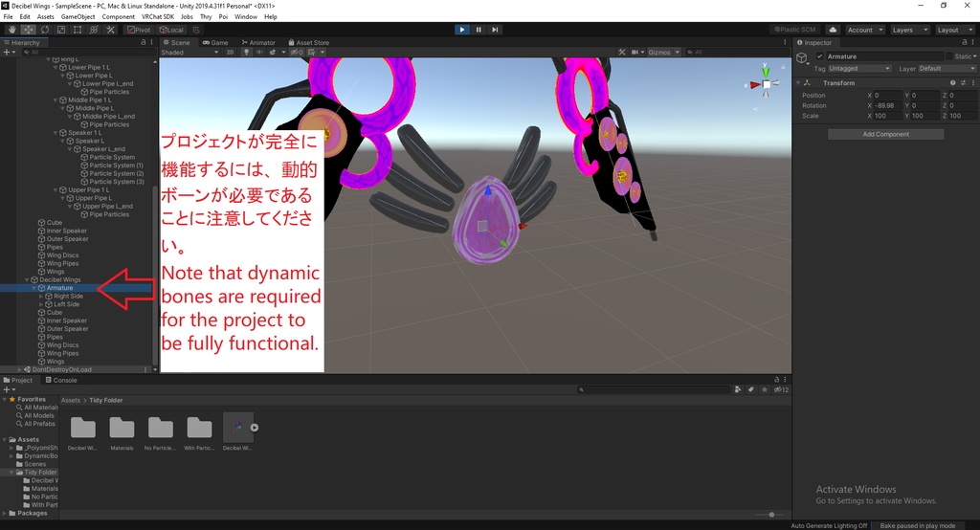The image size is (980, 530).
Task: Expand the Decibel Wings asset arrow
Action: (255, 428)
